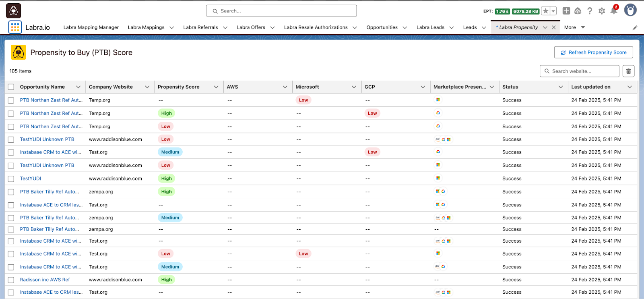644x299 pixels.
Task: Open Propensity Score column dropdown
Action: pyautogui.click(x=216, y=87)
